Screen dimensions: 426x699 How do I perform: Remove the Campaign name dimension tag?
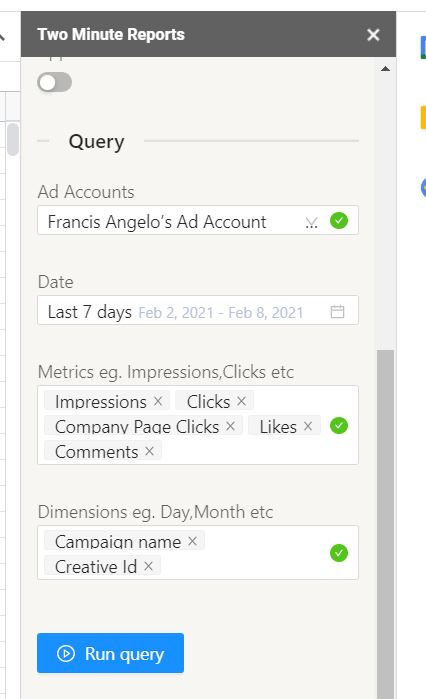193,541
